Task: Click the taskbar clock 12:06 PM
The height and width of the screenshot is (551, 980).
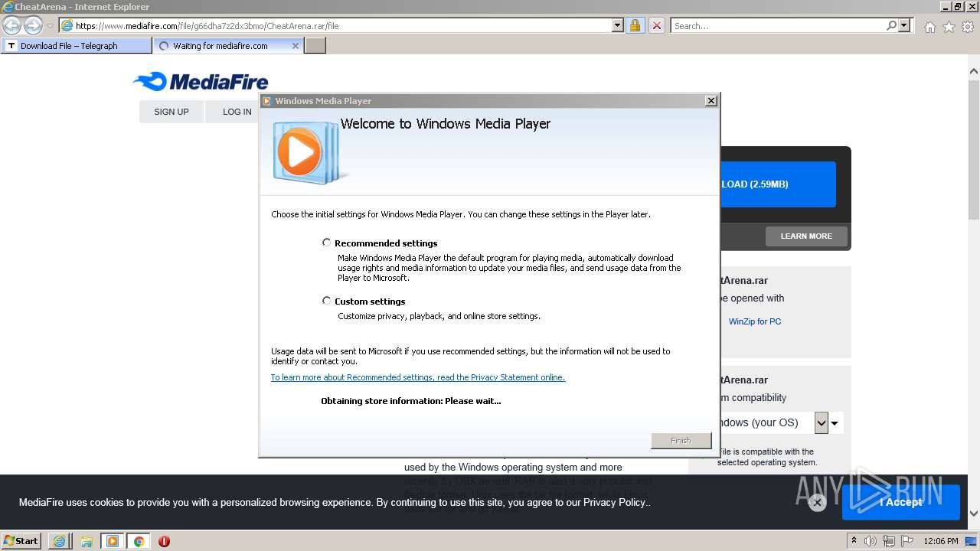Action: pyautogui.click(x=941, y=541)
